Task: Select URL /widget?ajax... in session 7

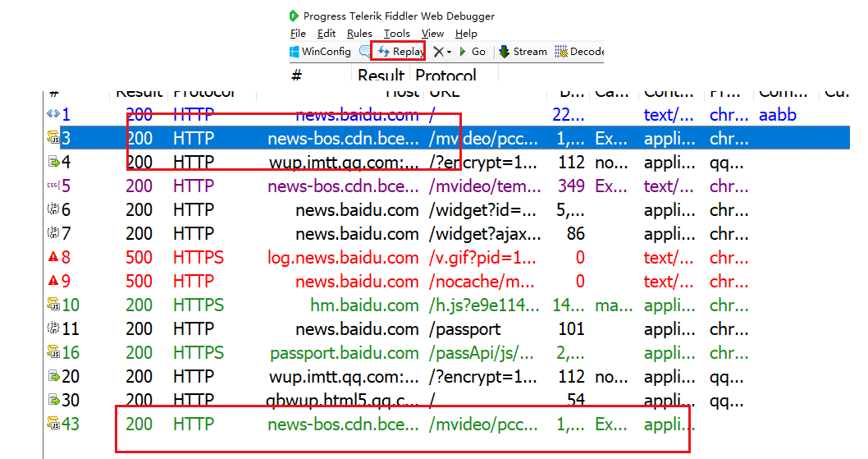Action: (484, 234)
